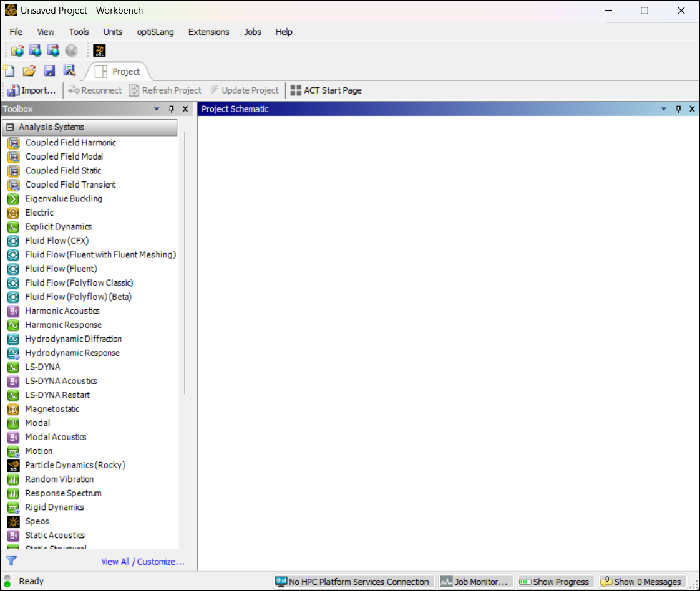The height and width of the screenshot is (591, 700).
Task: Click the New project icon
Action: [9, 71]
